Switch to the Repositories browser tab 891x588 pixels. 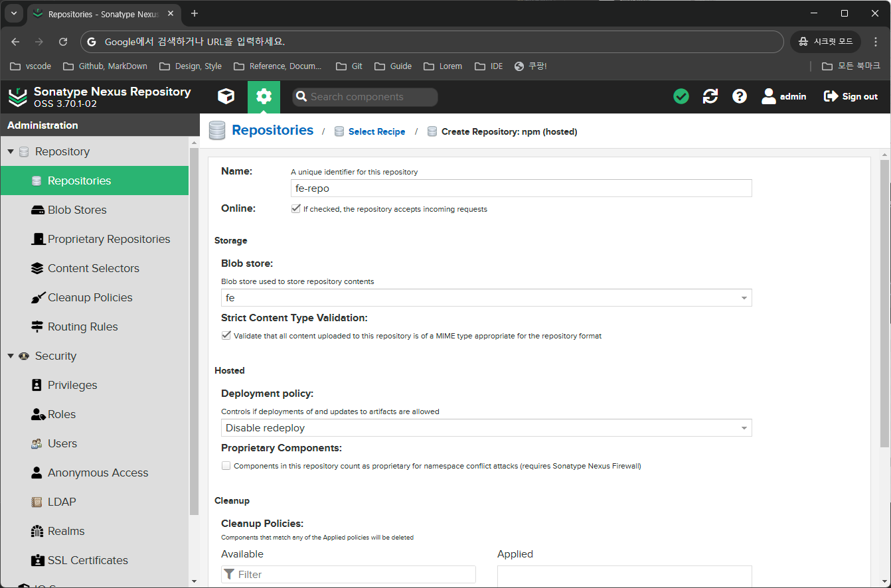tap(104, 14)
